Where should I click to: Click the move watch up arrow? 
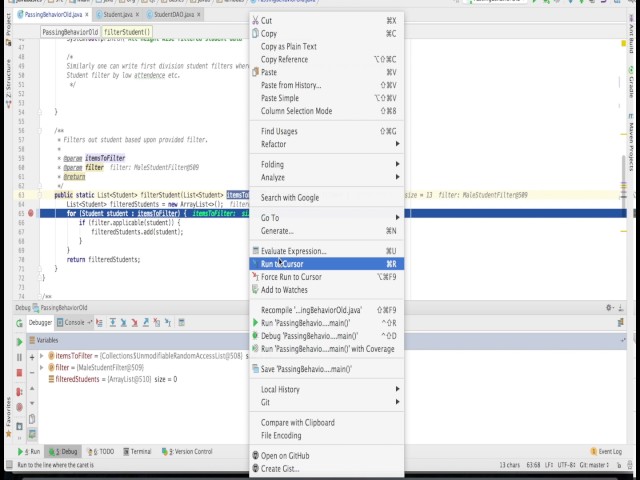point(32,388)
